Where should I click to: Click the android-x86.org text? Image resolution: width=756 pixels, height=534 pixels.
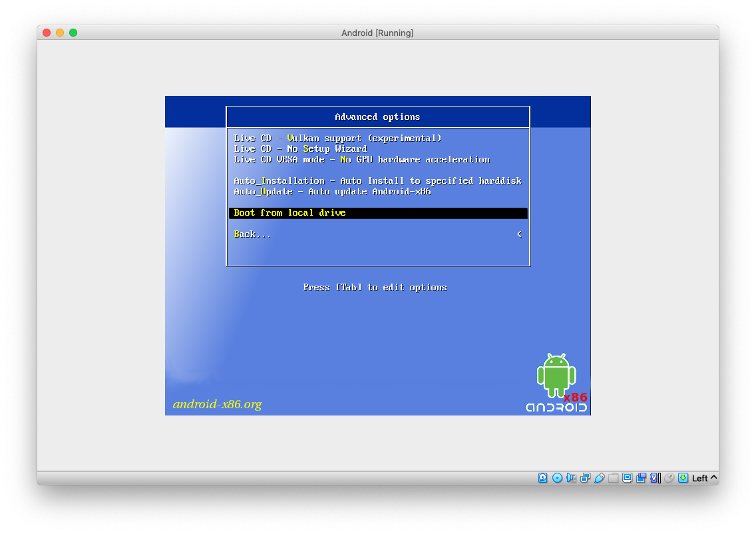[x=218, y=404]
